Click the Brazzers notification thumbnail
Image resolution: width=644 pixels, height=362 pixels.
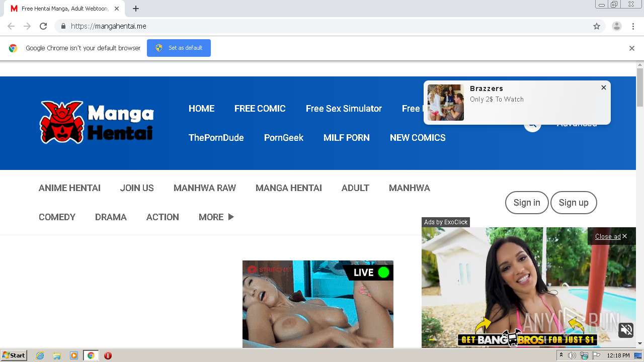(446, 103)
